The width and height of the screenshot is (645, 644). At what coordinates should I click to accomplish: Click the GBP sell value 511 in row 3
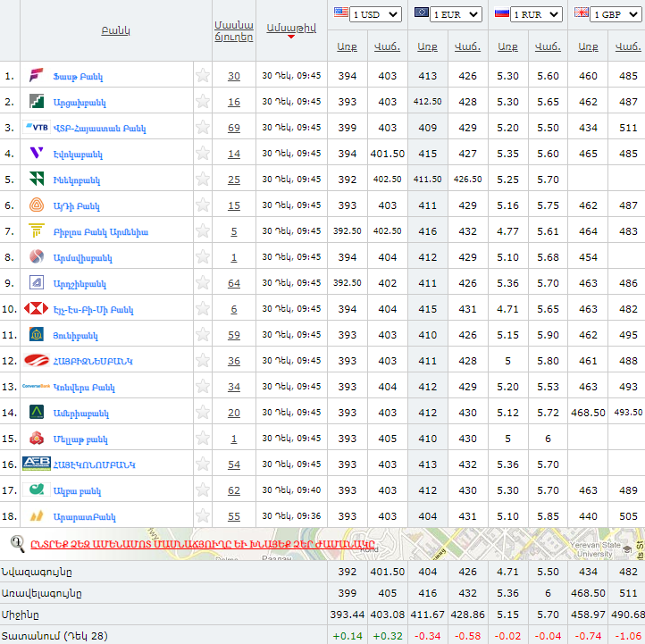point(628,128)
